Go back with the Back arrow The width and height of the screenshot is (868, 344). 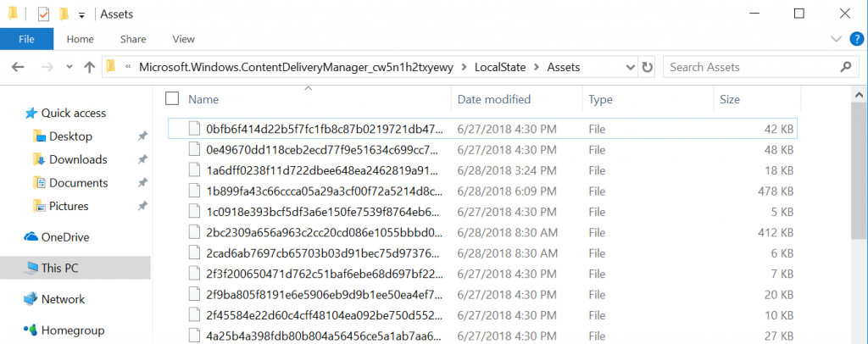[x=19, y=68]
